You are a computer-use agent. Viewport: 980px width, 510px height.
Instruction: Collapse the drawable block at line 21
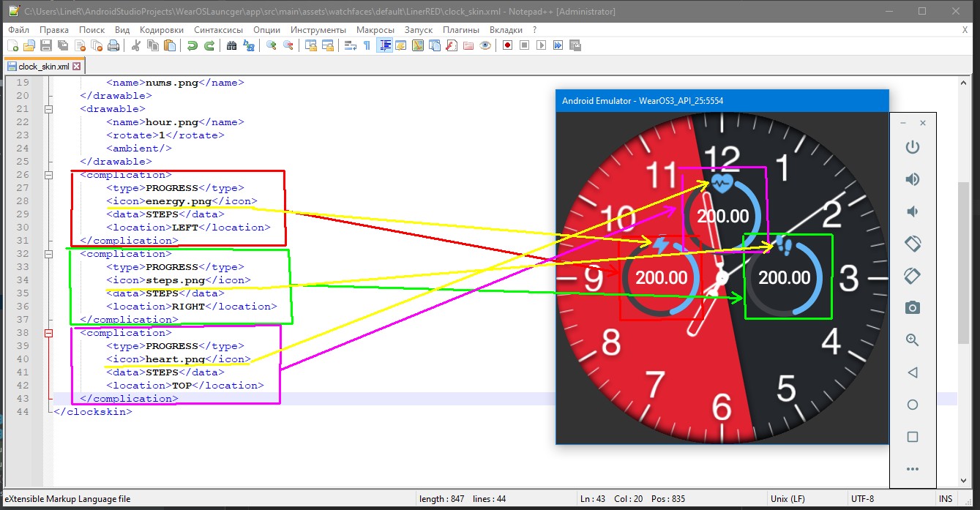(49, 109)
